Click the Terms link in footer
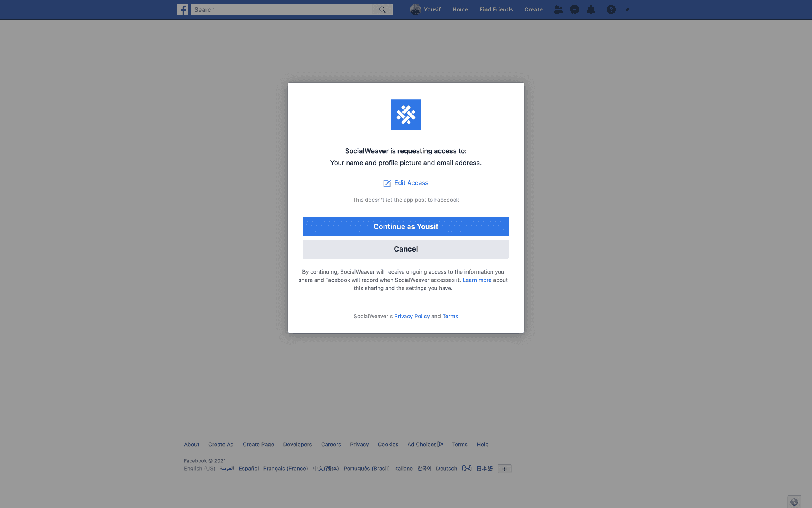The width and height of the screenshot is (812, 508). [460, 444]
